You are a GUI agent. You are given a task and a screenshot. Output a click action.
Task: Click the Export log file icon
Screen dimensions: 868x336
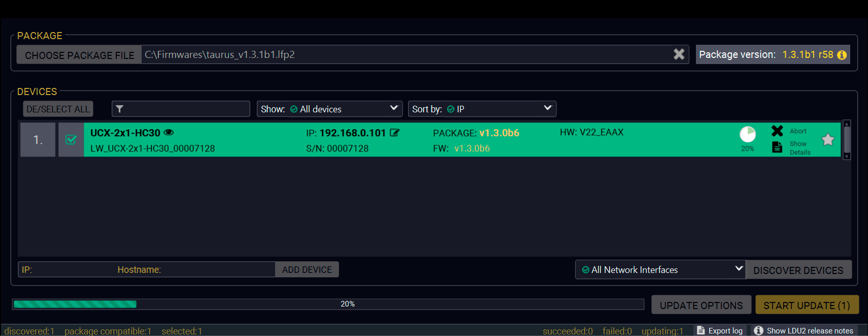pos(701,330)
